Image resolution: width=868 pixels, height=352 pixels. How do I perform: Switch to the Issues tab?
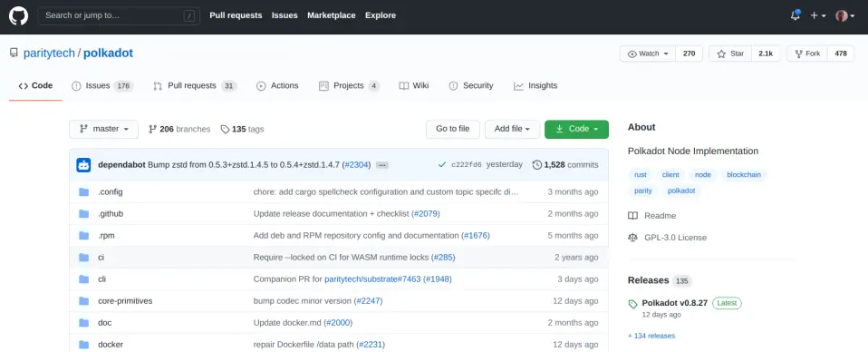(x=102, y=86)
